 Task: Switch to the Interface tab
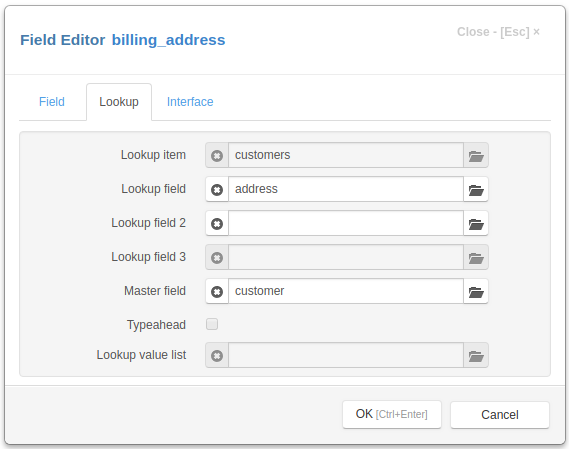click(x=190, y=102)
